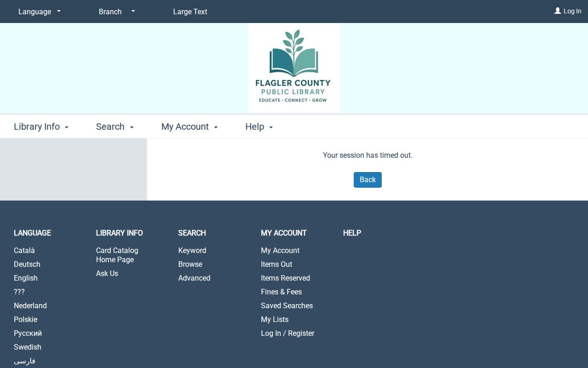Switch language to English
The width and height of the screenshot is (588, 368).
pyautogui.click(x=26, y=278)
